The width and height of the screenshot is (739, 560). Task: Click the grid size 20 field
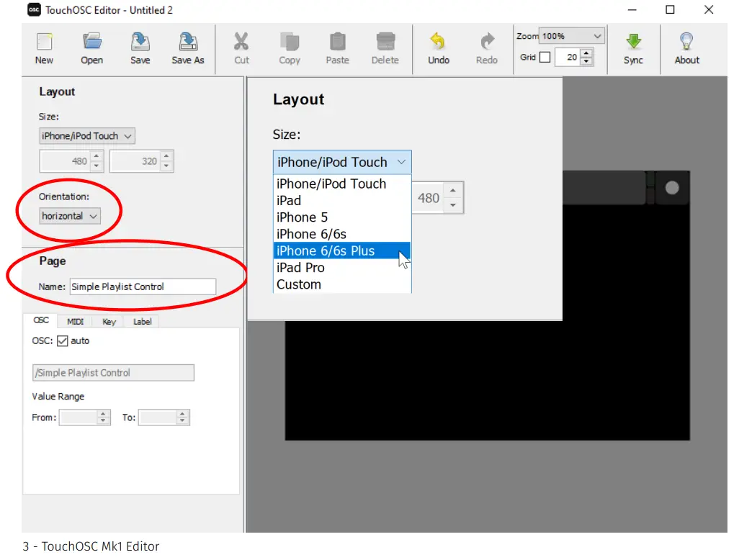tap(568, 57)
